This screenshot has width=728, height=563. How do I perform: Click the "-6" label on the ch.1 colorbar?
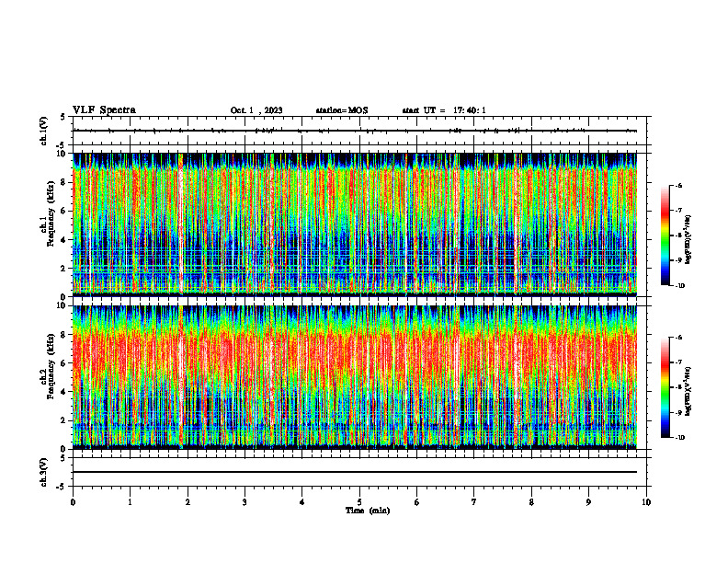(678, 186)
